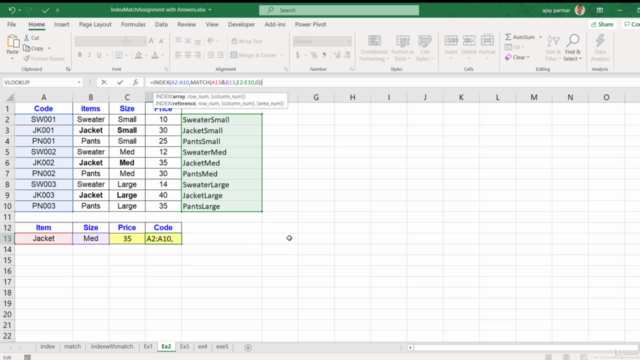Select column header G

(316, 97)
